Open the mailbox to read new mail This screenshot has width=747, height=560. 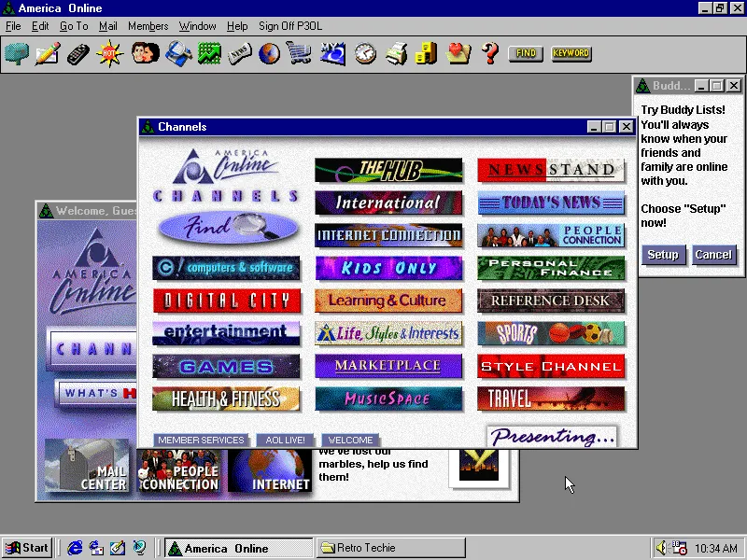point(18,54)
